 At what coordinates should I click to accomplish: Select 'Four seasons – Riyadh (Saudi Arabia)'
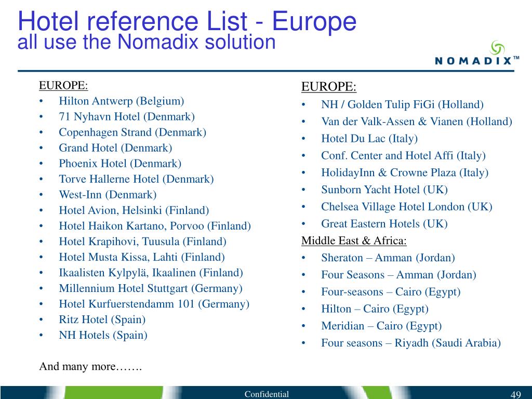(411, 343)
